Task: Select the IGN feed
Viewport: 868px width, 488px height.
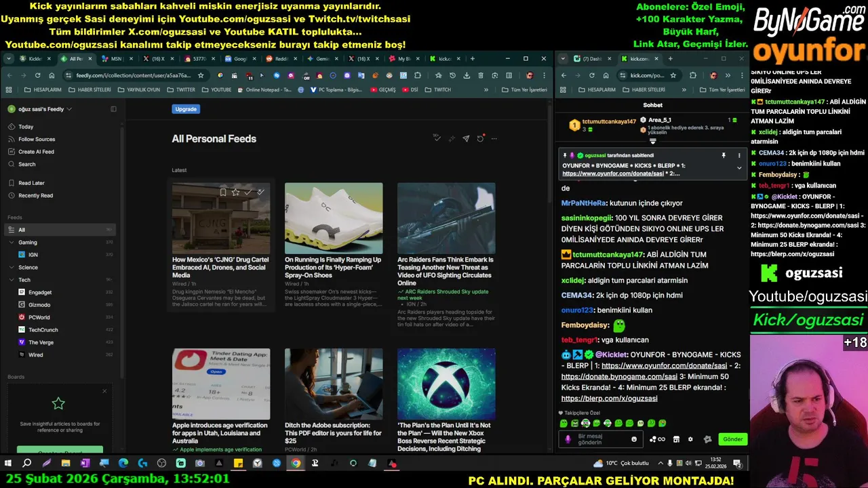Action: tap(33, 255)
